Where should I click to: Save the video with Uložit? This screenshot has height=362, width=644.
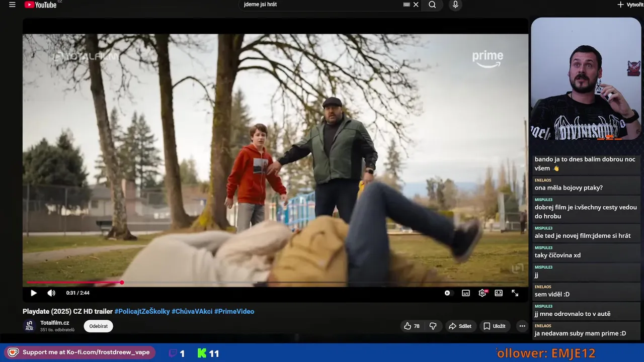tap(495, 326)
